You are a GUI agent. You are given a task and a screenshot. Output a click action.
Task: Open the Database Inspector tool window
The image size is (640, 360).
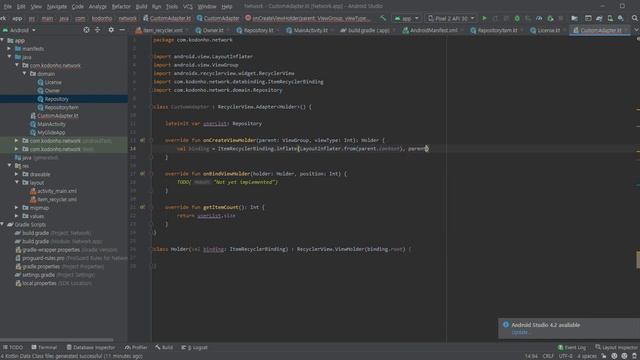pos(91,347)
